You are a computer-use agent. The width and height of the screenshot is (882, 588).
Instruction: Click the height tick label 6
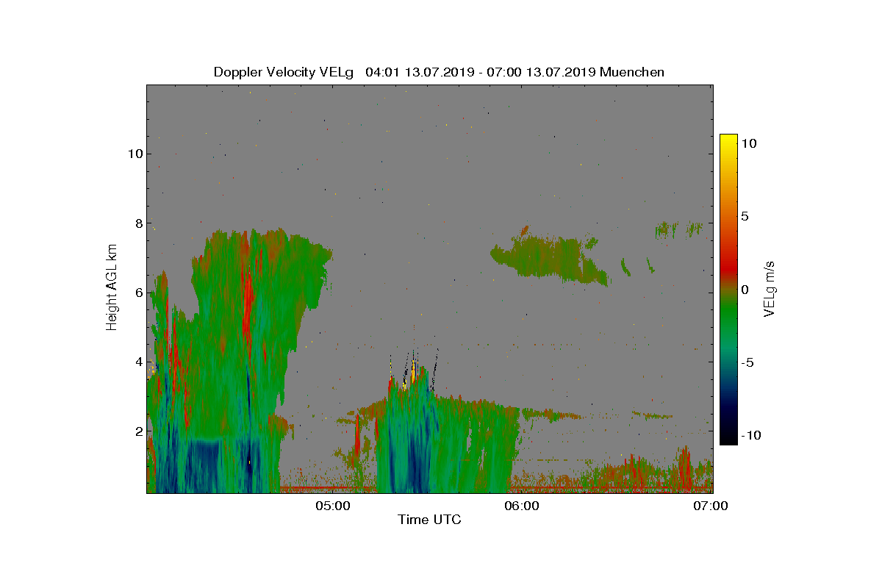tap(137, 292)
